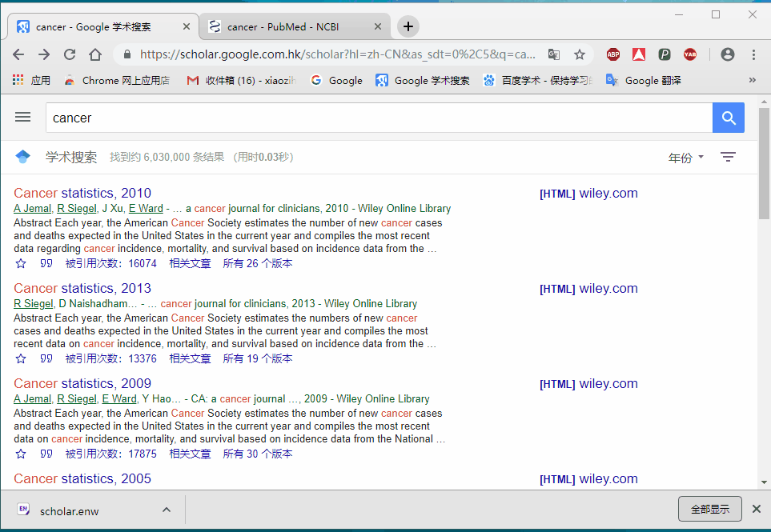771x532 pixels.
Task: Click the red YAB extension icon
Action: coord(690,54)
